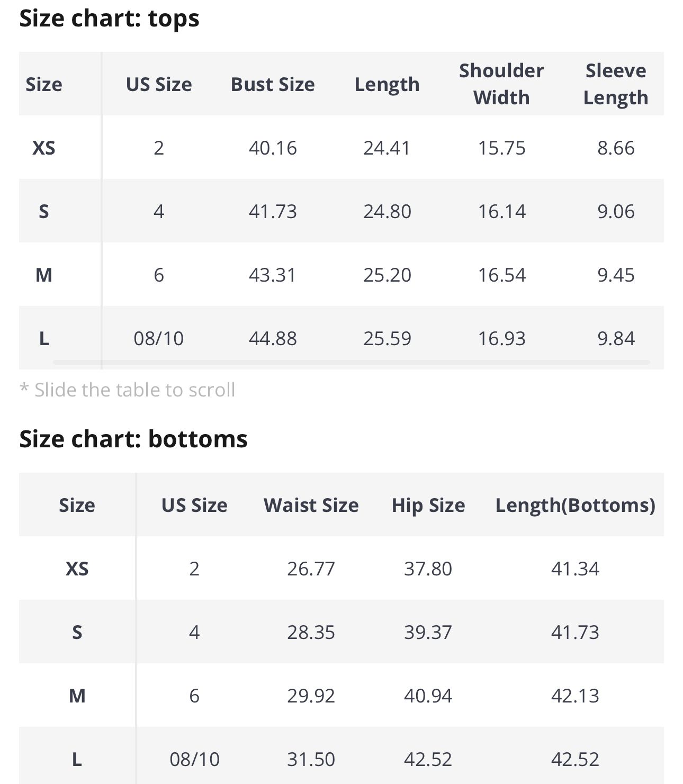
Task: Click the 31.50 waist size value
Action: click(x=311, y=760)
